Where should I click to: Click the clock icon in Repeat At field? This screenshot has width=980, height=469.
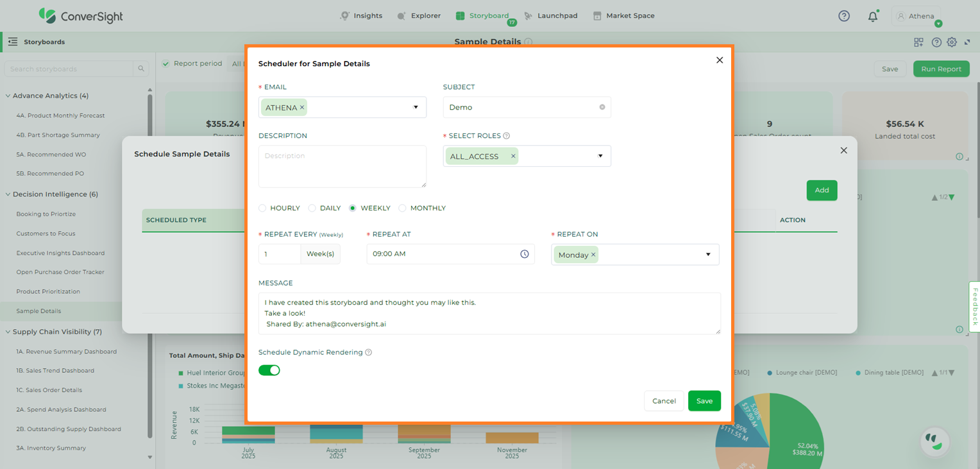[524, 254]
